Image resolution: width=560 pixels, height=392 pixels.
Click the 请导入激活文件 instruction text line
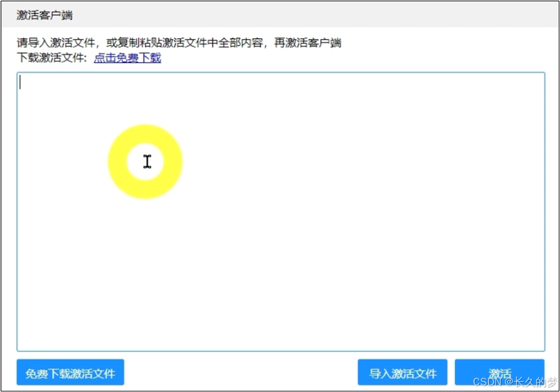coord(179,42)
